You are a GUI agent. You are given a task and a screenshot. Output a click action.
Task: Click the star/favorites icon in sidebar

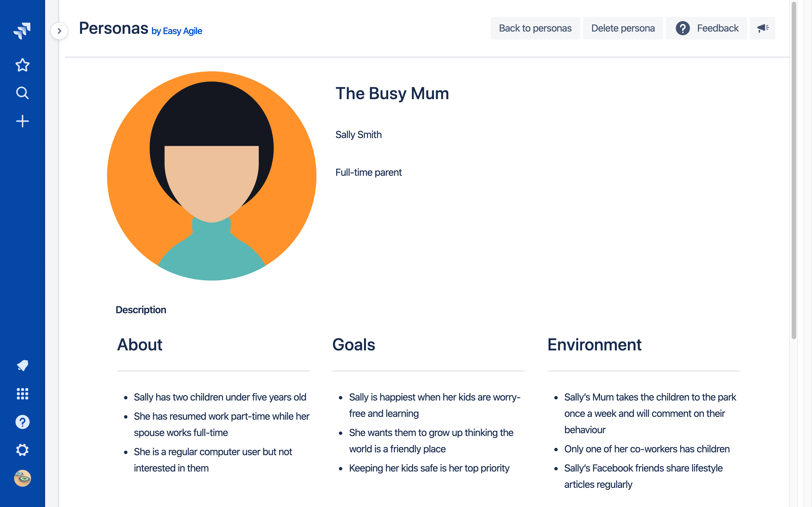(x=22, y=65)
